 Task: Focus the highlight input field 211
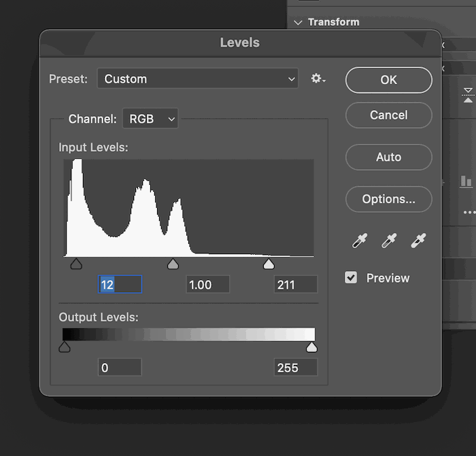coord(295,285)
